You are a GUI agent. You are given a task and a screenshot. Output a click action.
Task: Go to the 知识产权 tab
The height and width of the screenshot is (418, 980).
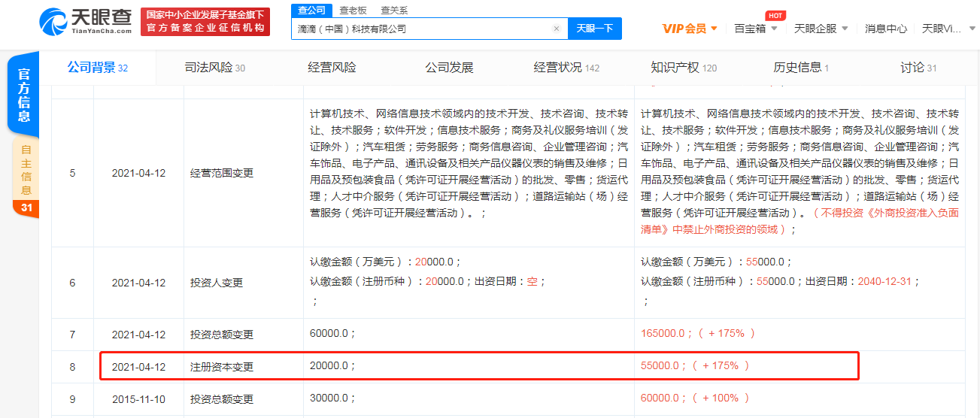click(683, 68)
